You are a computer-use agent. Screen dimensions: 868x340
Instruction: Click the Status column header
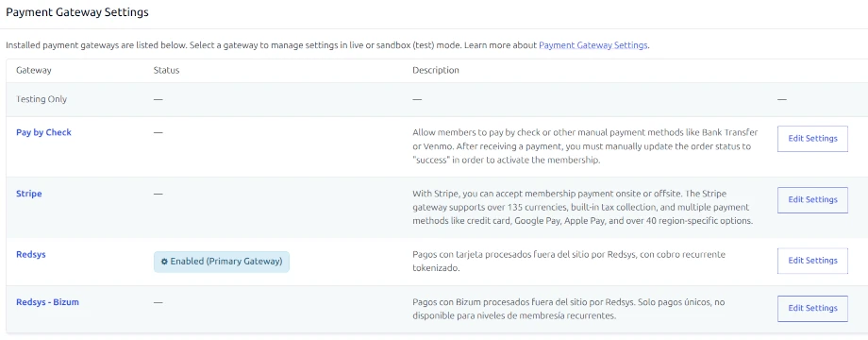(166, 71)
